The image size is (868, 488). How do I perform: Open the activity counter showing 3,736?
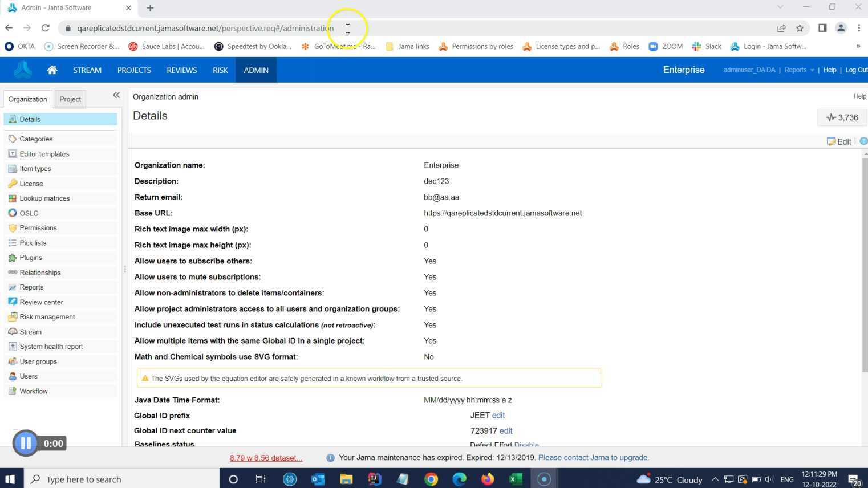tap(842, 117)
